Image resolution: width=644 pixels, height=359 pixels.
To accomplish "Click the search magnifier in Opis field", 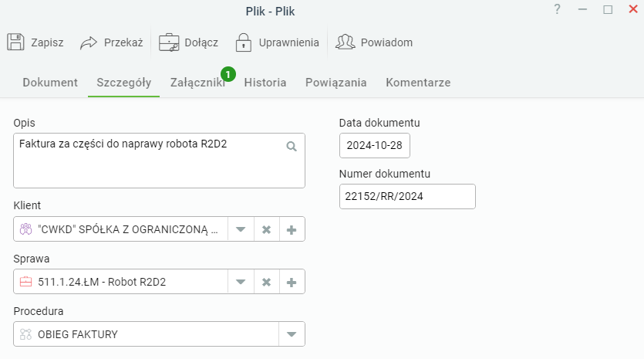I will click(x=292, y=147).
